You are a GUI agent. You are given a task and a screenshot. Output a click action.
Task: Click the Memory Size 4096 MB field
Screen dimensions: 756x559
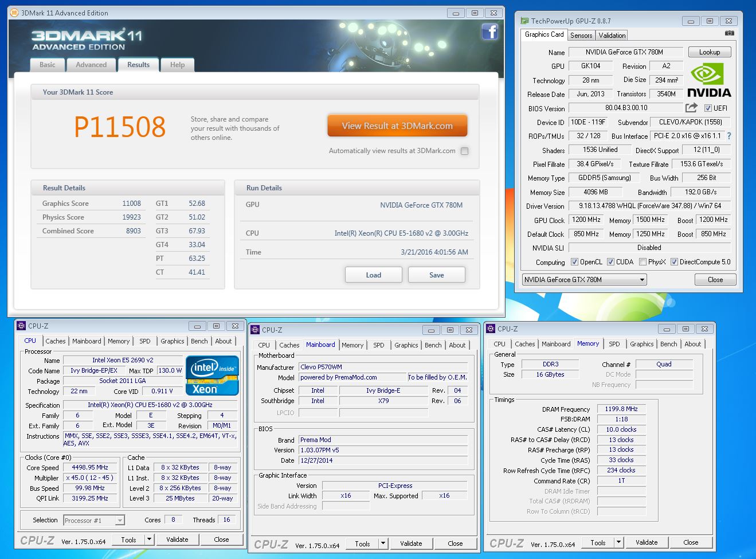[596, 192]
